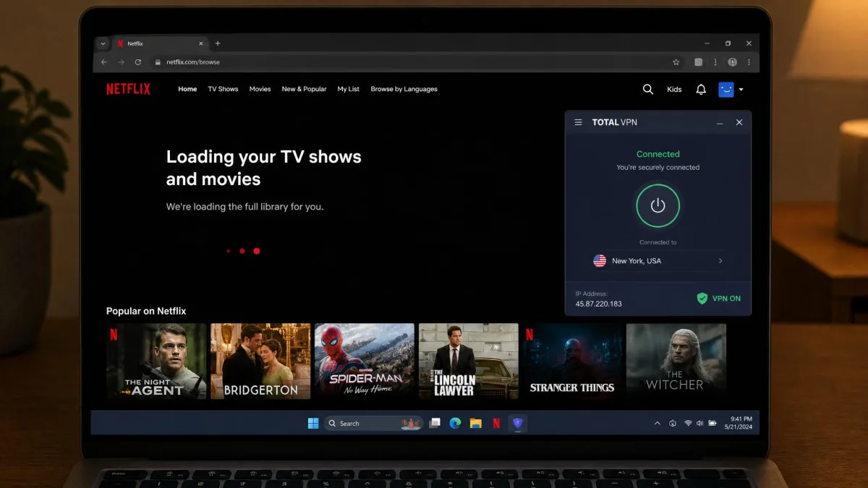Reload the Netflix page
The width and height of the screenshot is (868, 488).
[138, 62]
